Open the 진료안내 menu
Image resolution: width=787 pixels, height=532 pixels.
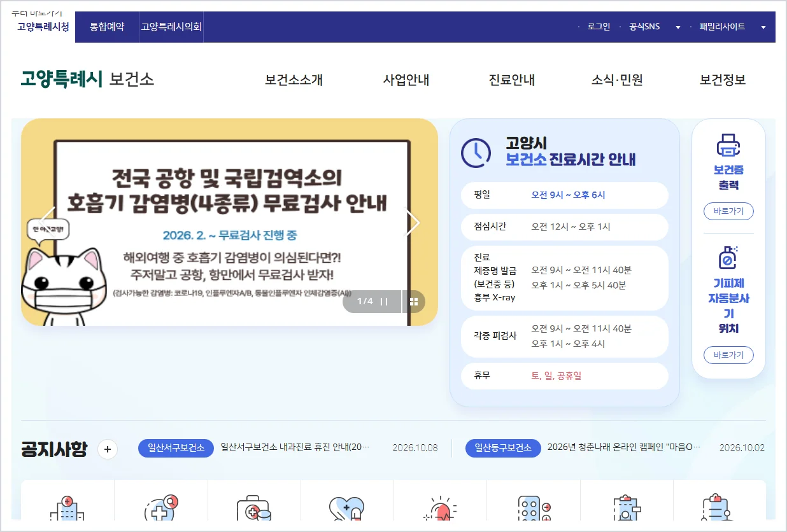[512, 80]
